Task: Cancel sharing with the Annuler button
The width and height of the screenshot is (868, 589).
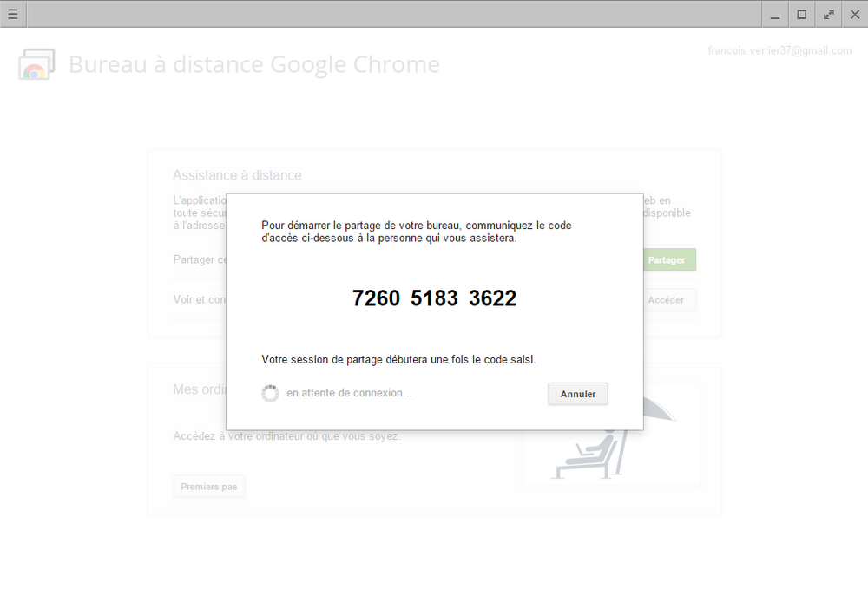Action: point(578,394)
